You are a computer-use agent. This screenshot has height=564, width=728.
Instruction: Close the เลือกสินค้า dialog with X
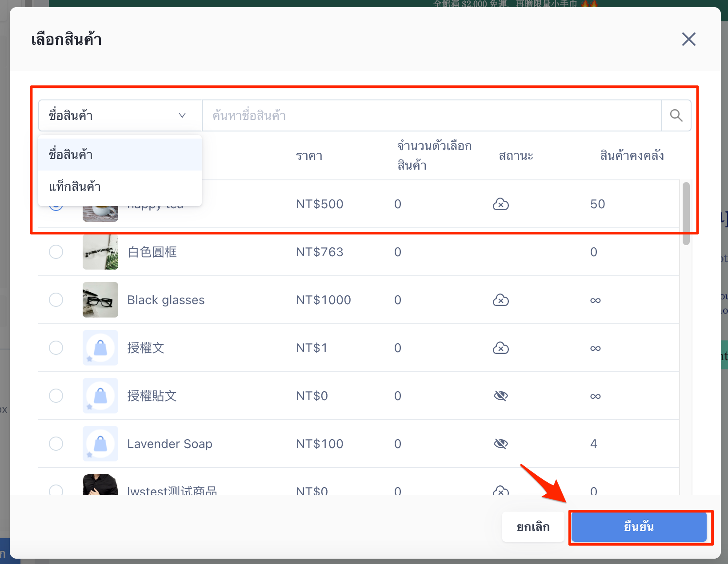pyautogui.click(x=688, y=39)
